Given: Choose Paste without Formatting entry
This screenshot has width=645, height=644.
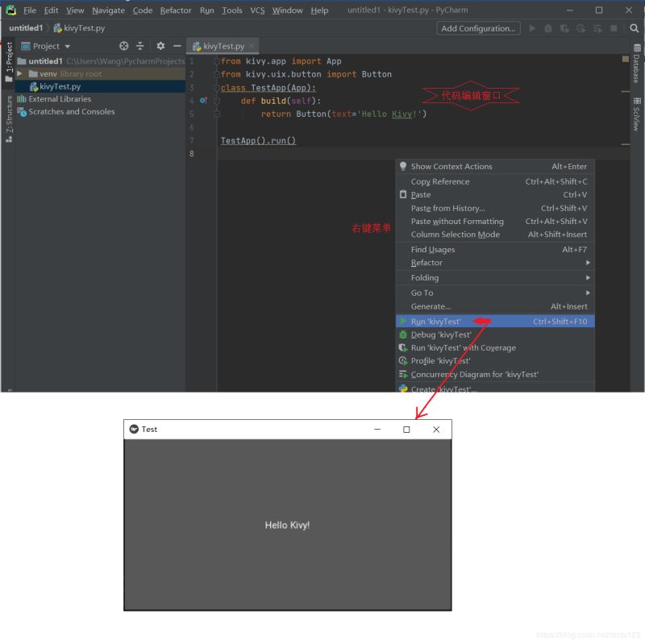Looking at the screenshot, I should pyautogui.click(x=495, y=221).
